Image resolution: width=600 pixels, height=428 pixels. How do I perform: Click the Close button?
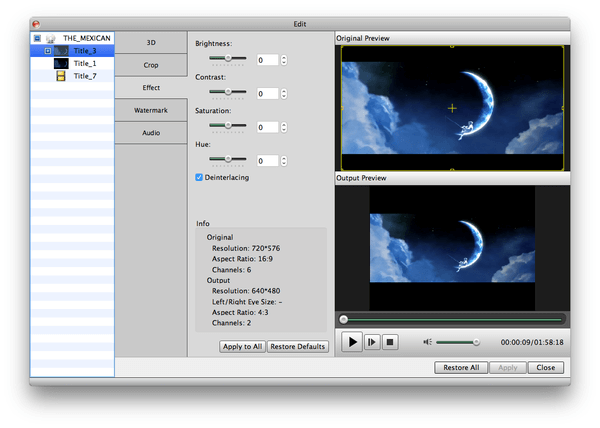(546, 368)
